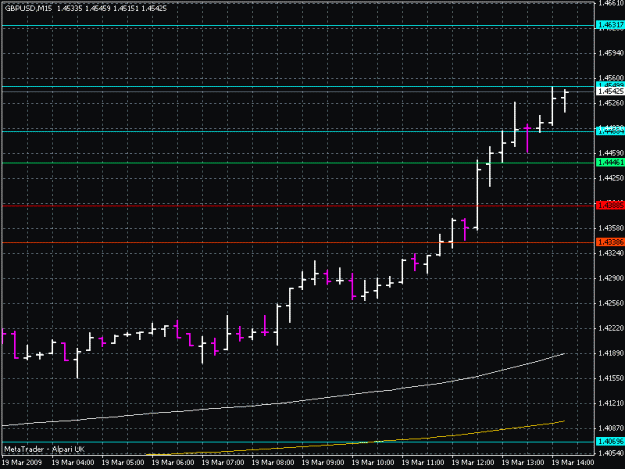The height and width of the screenshot is (469, 625).
Task: Click the 19 Mar 14:00 time label
Action: tap(573, 463)
